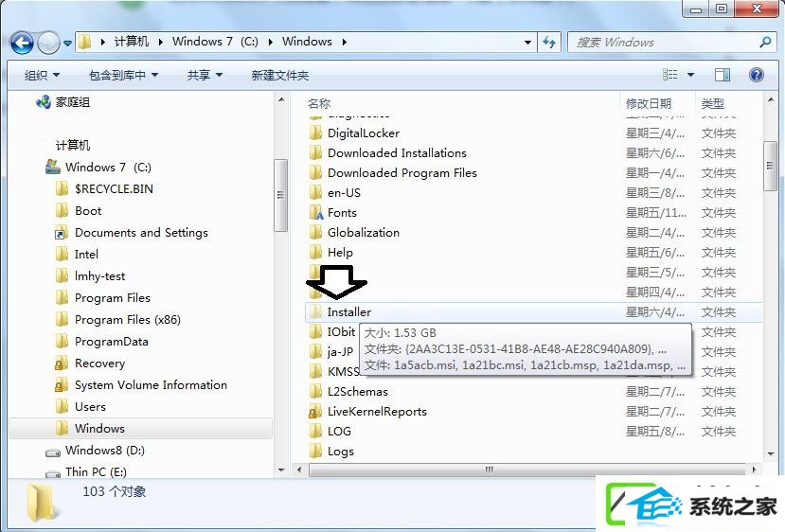Select ProgramData in the tree
Image resolution: width=785 pixels, height=532 pixels.
click(111, 342)
